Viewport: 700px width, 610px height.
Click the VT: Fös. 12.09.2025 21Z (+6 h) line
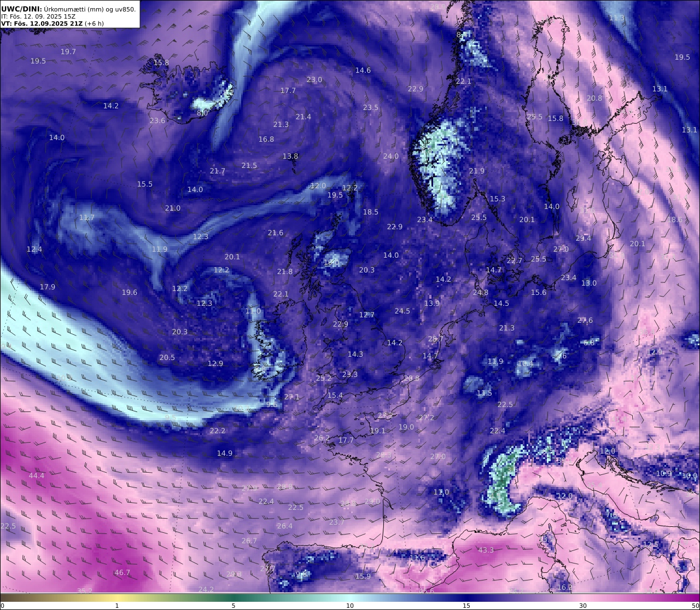click(x=52, y=24)
